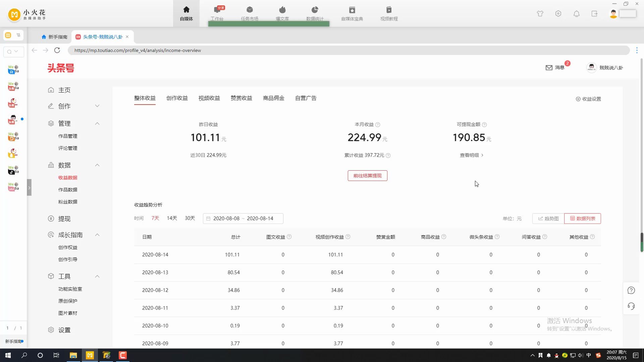Viewport: 644px width, 362px height.
Task: Click the 视频创作收益 column help icon
Action: [x=348, y=237]
